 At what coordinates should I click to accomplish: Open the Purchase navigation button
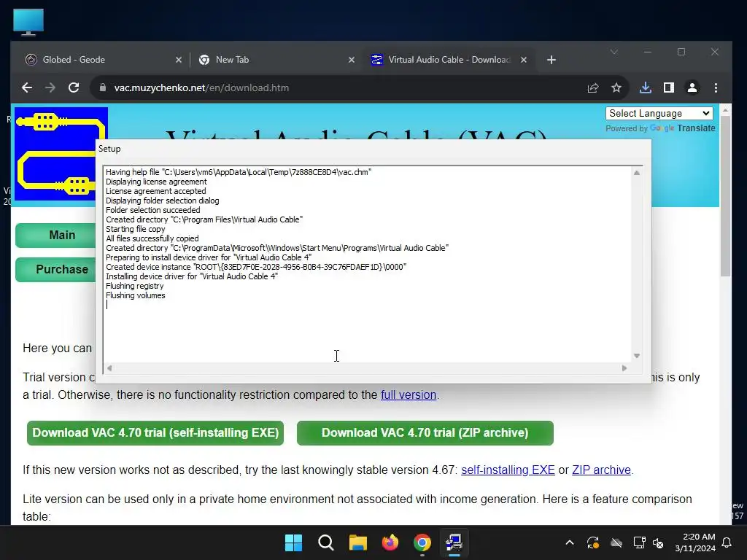[x=56, y=270]
